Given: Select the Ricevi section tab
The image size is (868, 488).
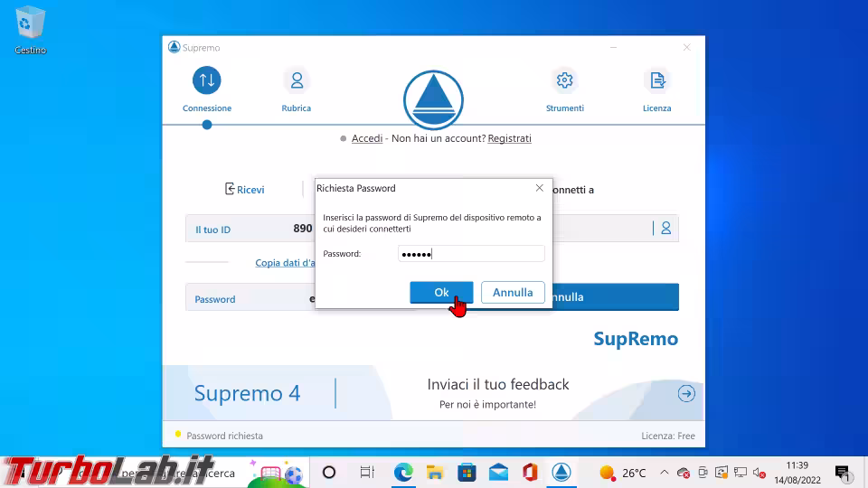Looking at the screenshot, I should click(x=245, y=189).
